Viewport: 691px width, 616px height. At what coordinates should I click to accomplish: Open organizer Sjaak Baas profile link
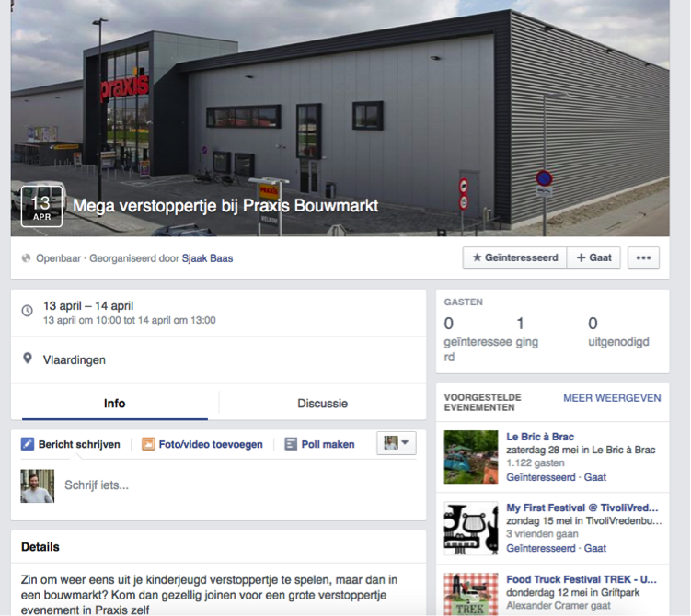[208, 258]
